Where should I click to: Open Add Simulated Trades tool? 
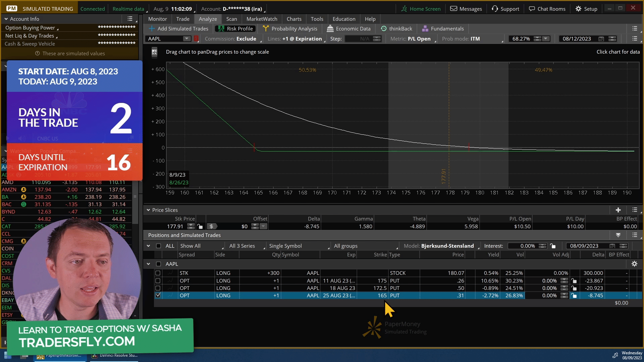[178, 29]
